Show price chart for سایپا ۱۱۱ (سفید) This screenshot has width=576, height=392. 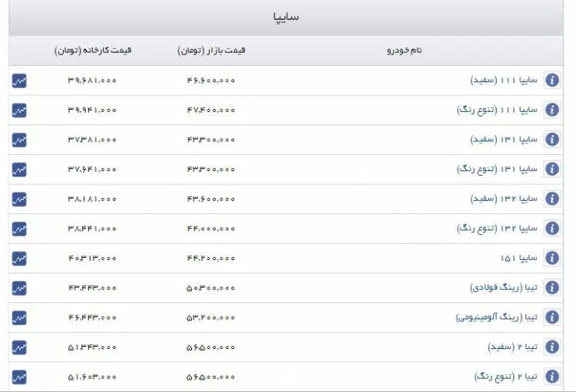coord(19,81)
